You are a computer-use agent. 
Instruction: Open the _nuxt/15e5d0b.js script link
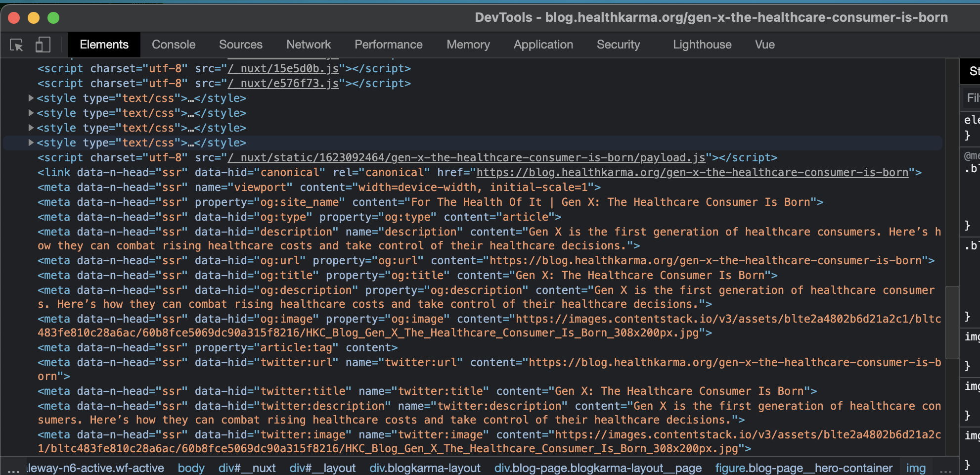283,68
